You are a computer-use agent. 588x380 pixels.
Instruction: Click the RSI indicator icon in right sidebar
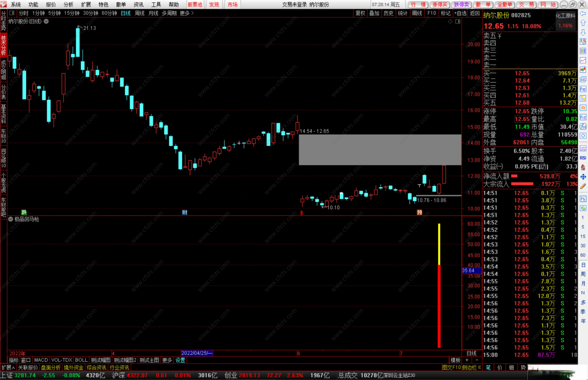pyautogui.click(x=583, y=158)
